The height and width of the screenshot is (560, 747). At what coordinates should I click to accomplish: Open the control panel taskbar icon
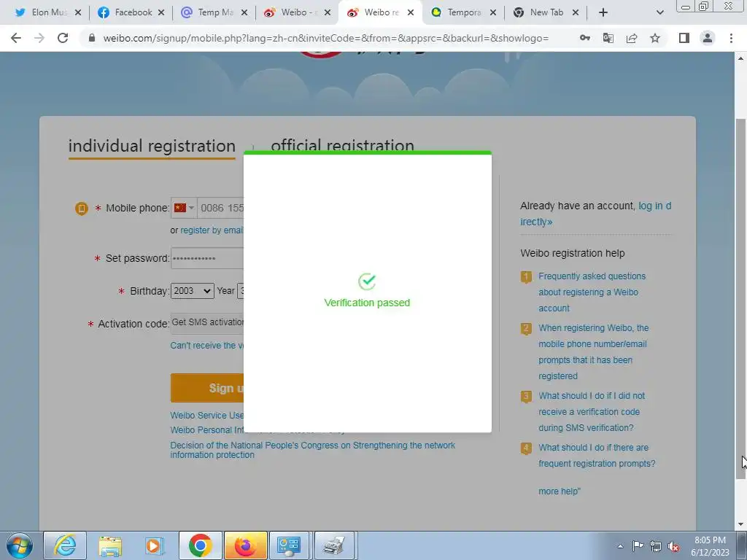tap(289, 545)
